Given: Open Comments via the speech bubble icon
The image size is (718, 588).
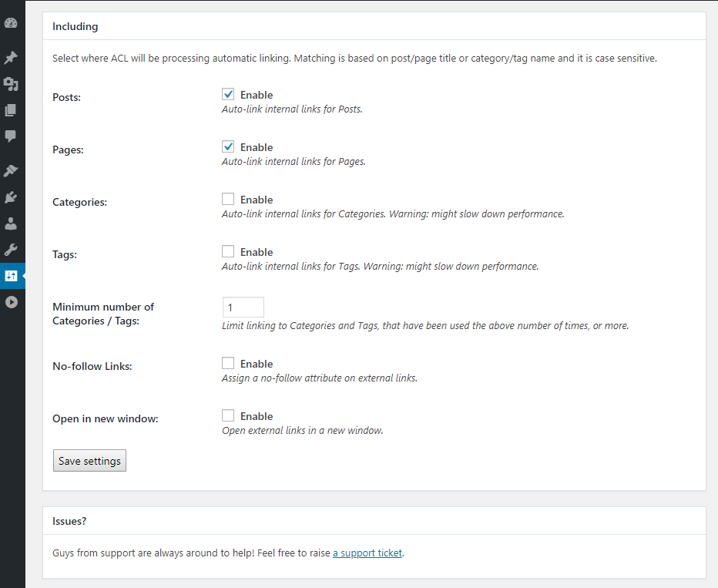Looking at the screenshot, I should coord(11,136).
